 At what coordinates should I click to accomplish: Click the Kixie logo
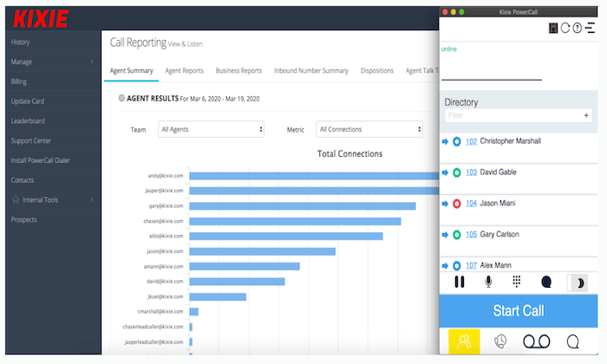[x=41, y=18]
